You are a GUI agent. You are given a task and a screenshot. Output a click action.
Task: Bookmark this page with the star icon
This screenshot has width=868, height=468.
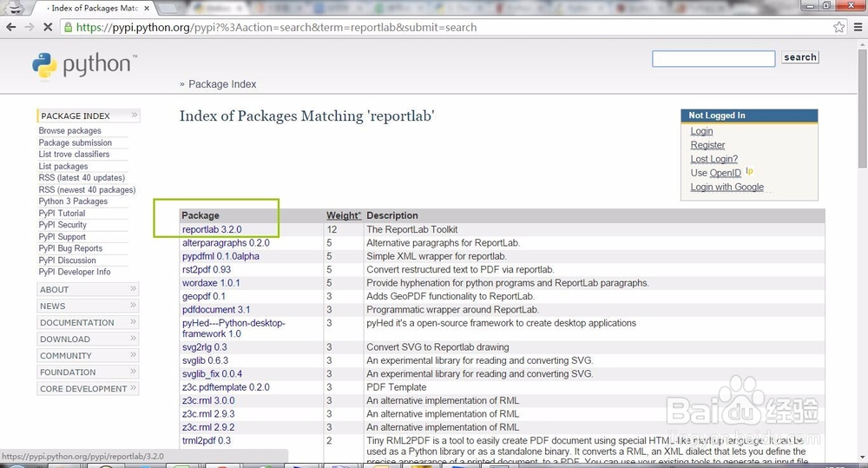(838, 27)
